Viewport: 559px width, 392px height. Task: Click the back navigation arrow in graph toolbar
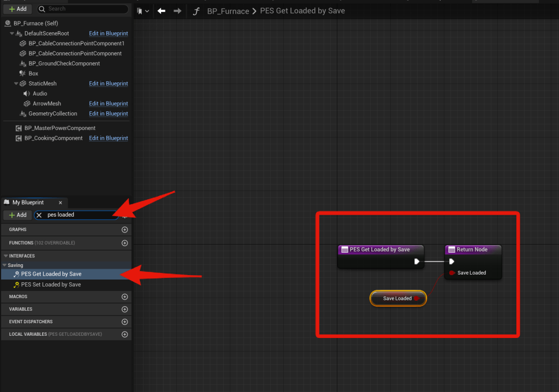(161, 11)
